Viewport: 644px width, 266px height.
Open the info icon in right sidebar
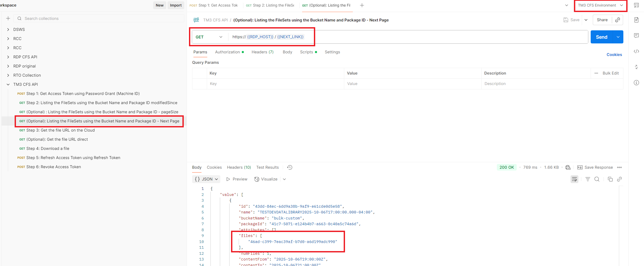pyautogui.click(x=636, y=83)
